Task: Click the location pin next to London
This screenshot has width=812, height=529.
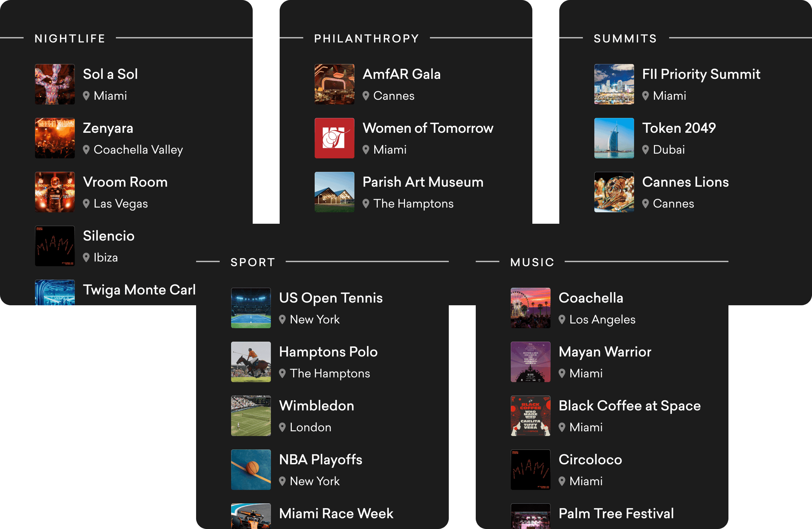Action: 282,427
